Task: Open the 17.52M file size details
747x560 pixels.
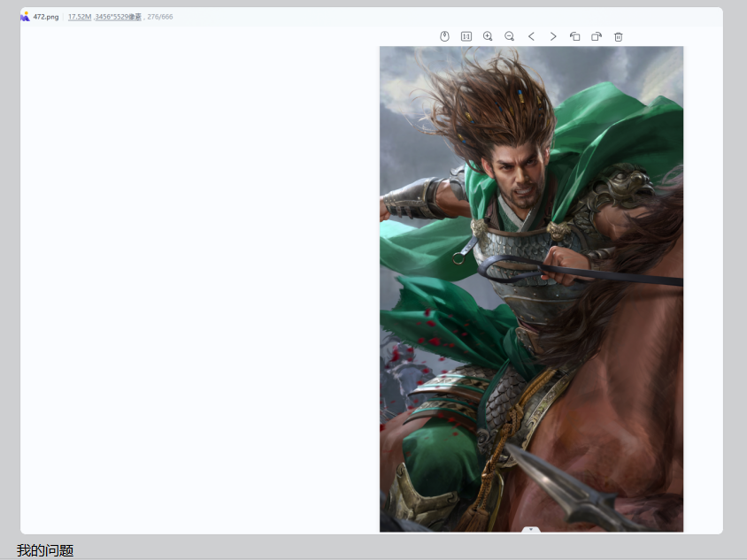Action: tap(80, 17)
